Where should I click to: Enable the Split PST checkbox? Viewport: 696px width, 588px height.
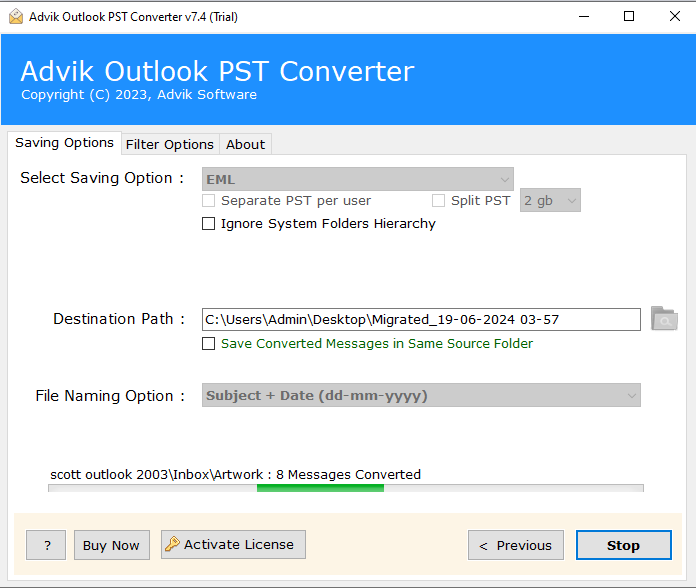tap(439, 201)
